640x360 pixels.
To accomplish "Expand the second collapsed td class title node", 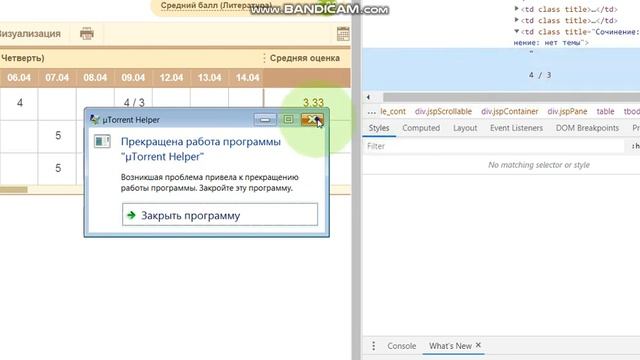I will click(516, 20).
